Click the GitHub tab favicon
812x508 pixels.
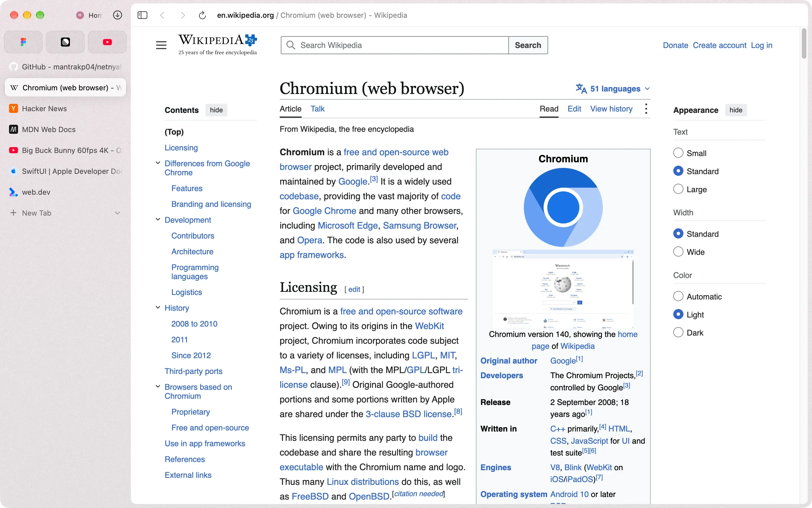[x=14, y=67]
